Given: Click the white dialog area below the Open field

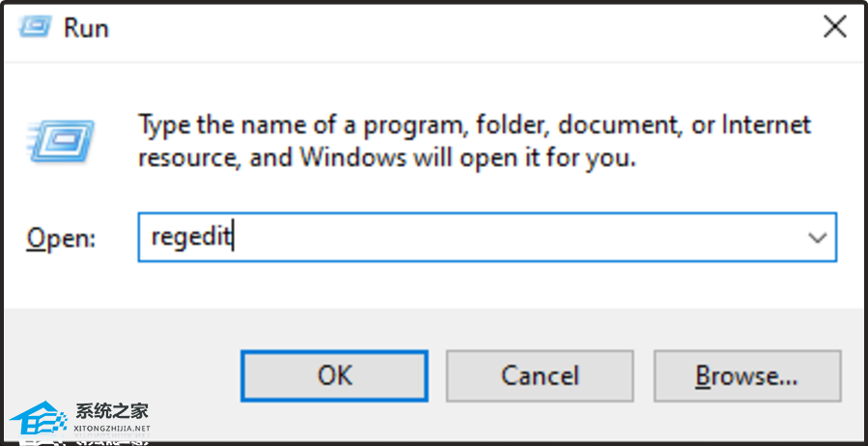Looking at the screenshot, I should click(432, 285).
